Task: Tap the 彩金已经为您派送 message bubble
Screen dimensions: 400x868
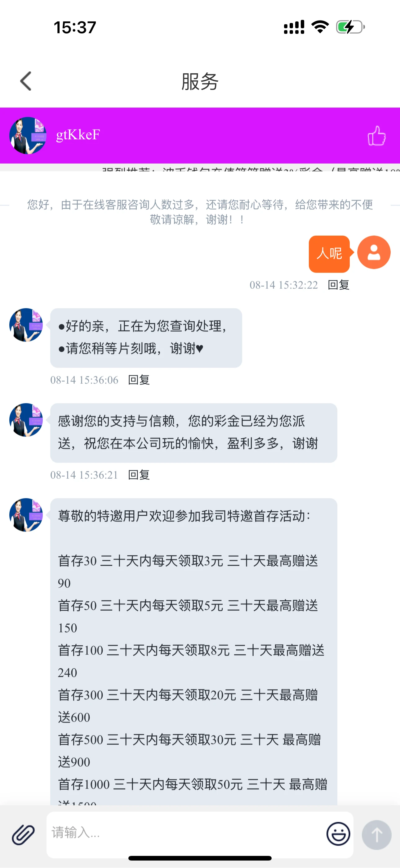Action: (193, 433)
